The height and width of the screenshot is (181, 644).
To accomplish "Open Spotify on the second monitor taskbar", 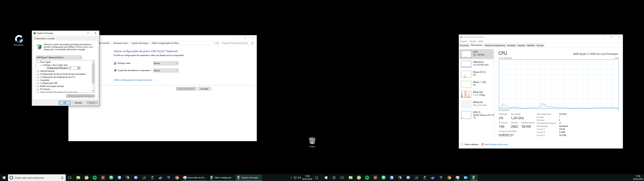I will [367, 178].
